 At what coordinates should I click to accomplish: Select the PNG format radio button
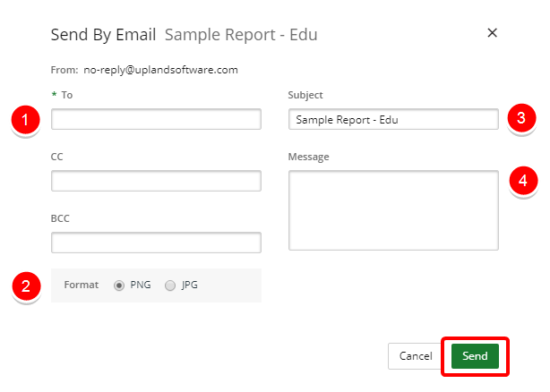pyautogui.click(x=119, y=285)
